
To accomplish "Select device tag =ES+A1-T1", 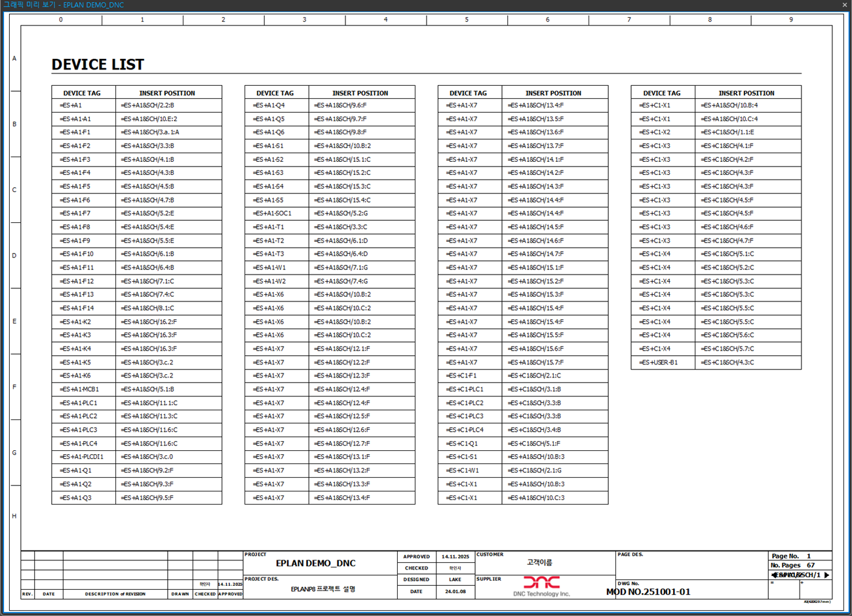I will click(269, 227).
